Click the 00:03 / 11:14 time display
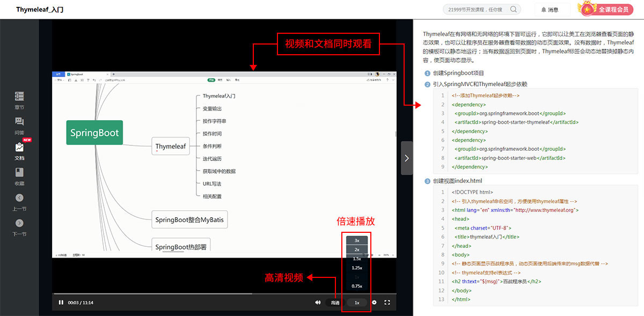 click(x=80, y=303)
